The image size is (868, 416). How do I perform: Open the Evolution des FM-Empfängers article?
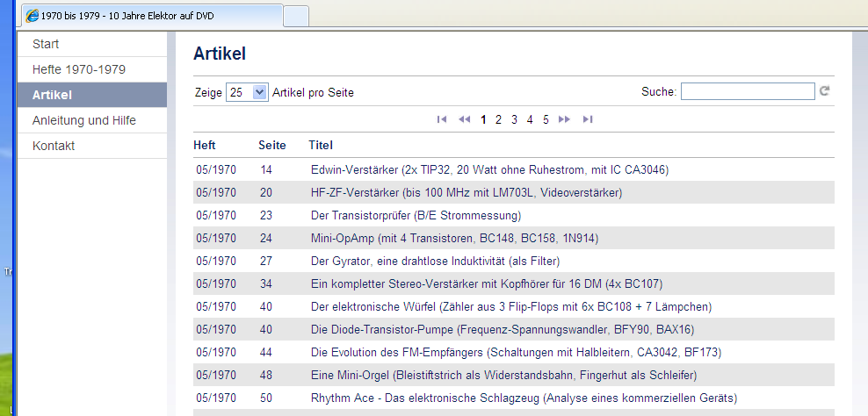point(516,353)
